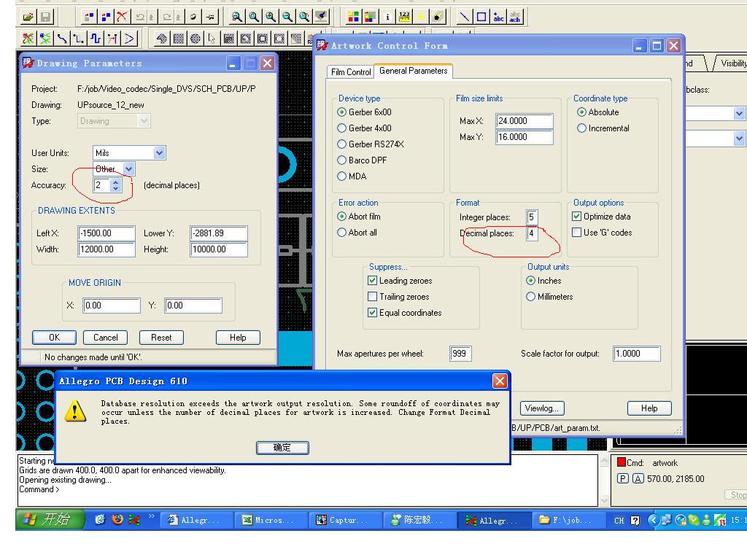Click the Delay Tune square-wave icon

pos(96,38)
